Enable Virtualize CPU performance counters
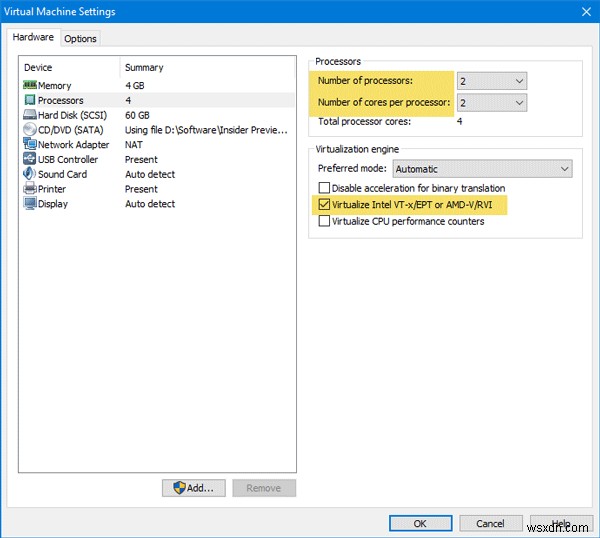The image size is (600, 538). click(324, 221)
